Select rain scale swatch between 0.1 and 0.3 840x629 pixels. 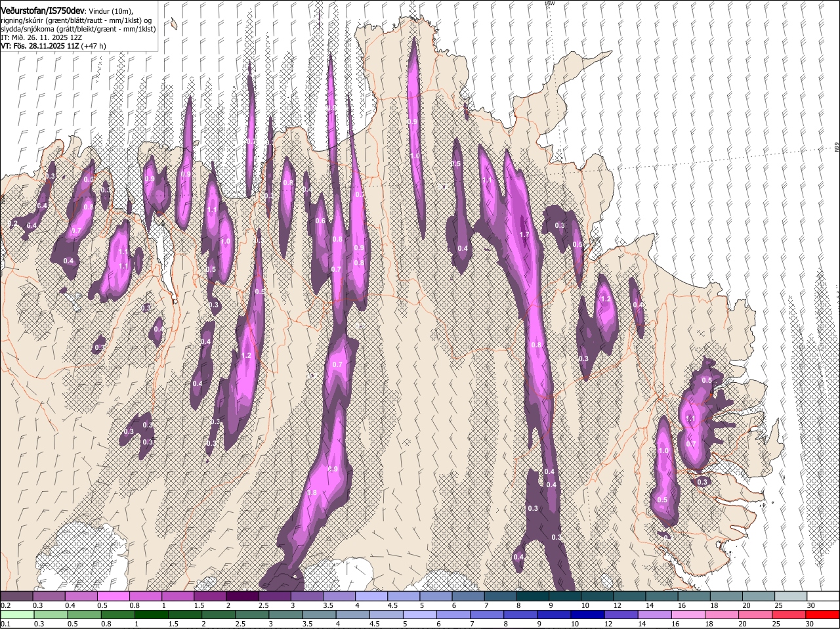[16, 615]
